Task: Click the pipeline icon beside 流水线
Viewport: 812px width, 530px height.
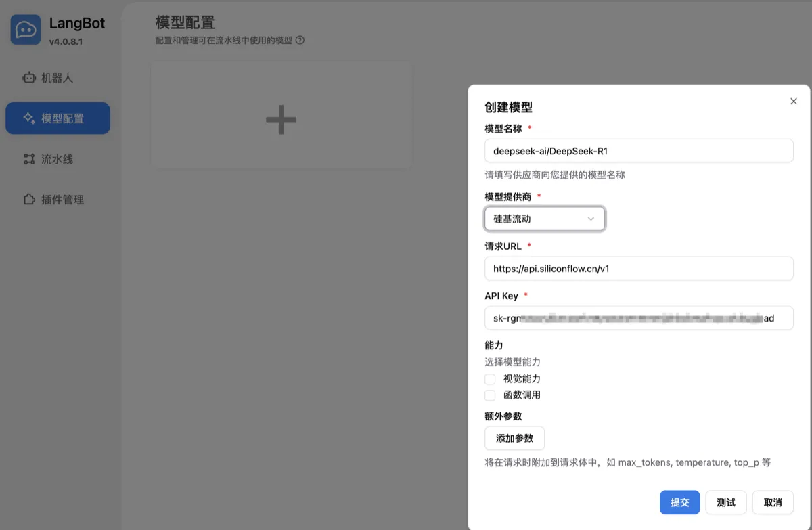Action: point(28,159)
